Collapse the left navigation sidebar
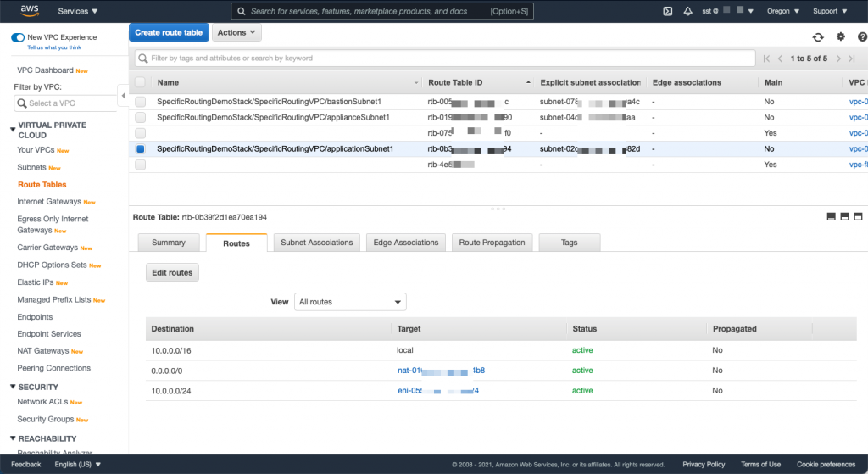This screenshot has width=868, height=474. (123, 96)
